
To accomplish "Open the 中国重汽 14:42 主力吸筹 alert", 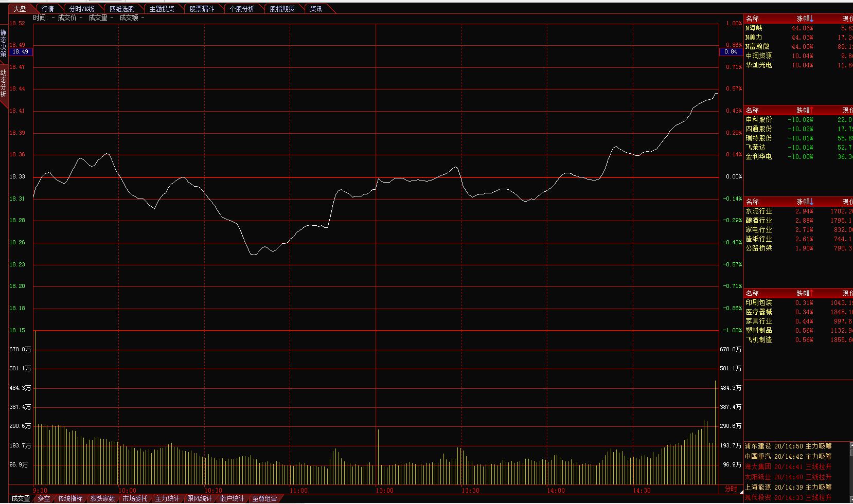I will click(788, 457).
